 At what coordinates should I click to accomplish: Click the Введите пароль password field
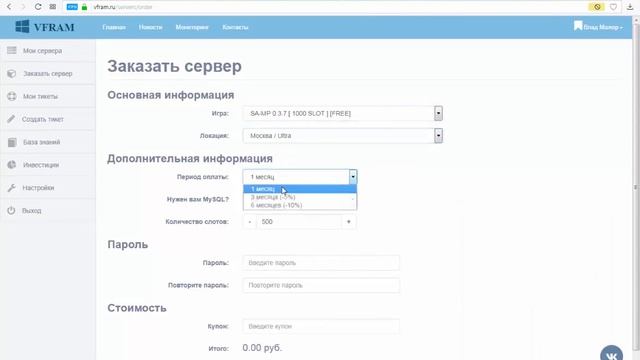pyautogui.click(x=321, y=263)
